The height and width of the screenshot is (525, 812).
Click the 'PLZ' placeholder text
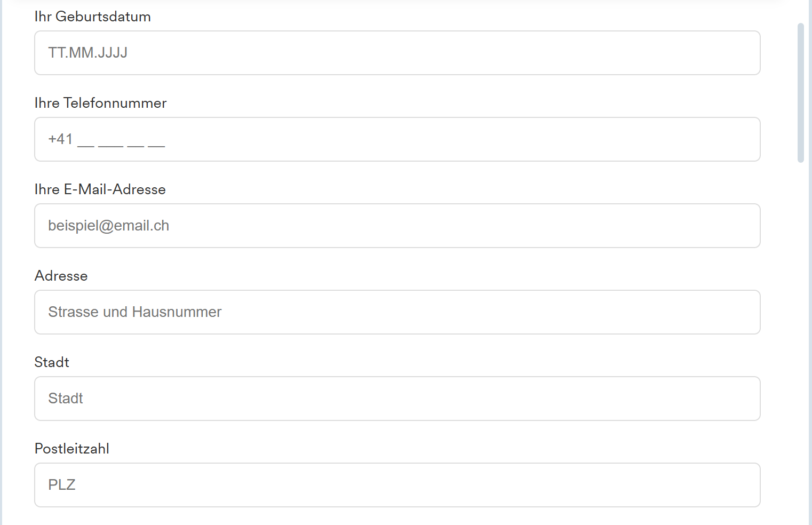(62, 485)
